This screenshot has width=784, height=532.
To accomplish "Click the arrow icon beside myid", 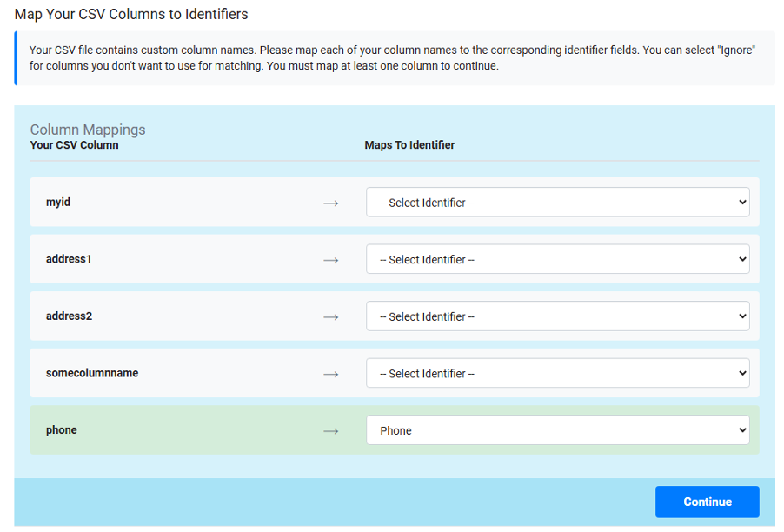I will [330, 203].
